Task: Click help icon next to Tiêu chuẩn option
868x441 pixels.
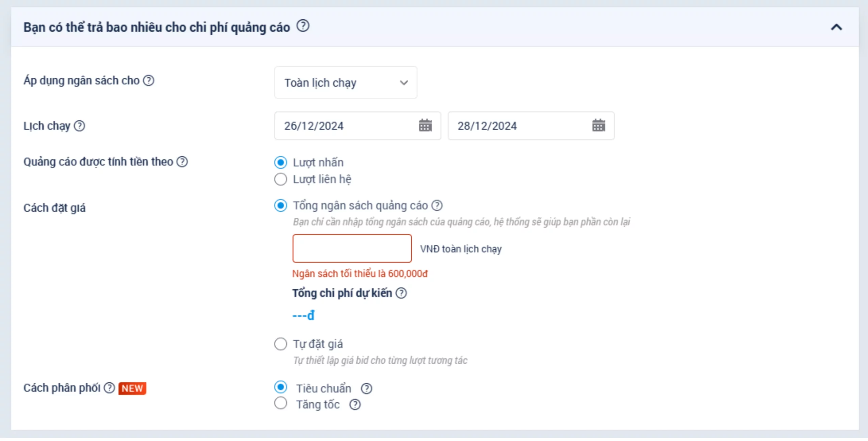Action: 366,388
